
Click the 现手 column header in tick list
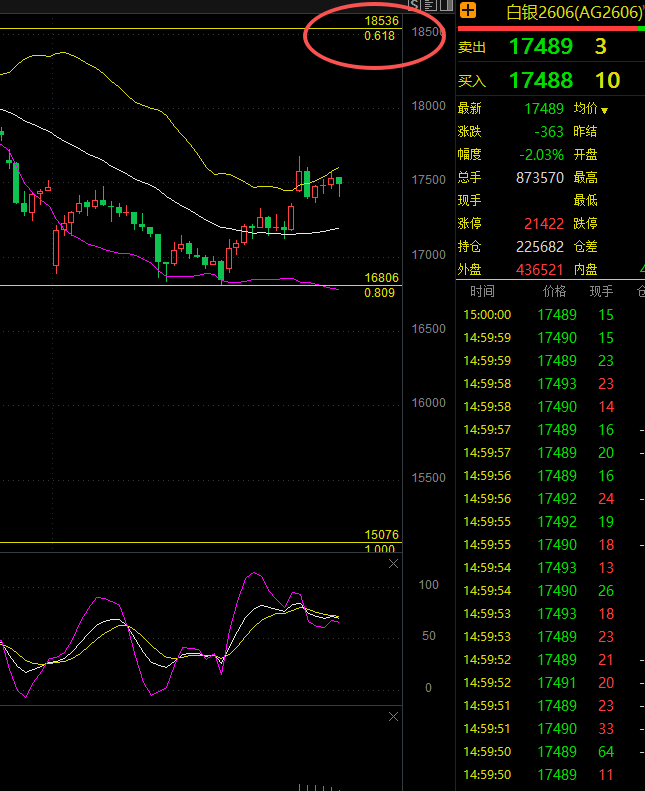(x=601, y=291)
